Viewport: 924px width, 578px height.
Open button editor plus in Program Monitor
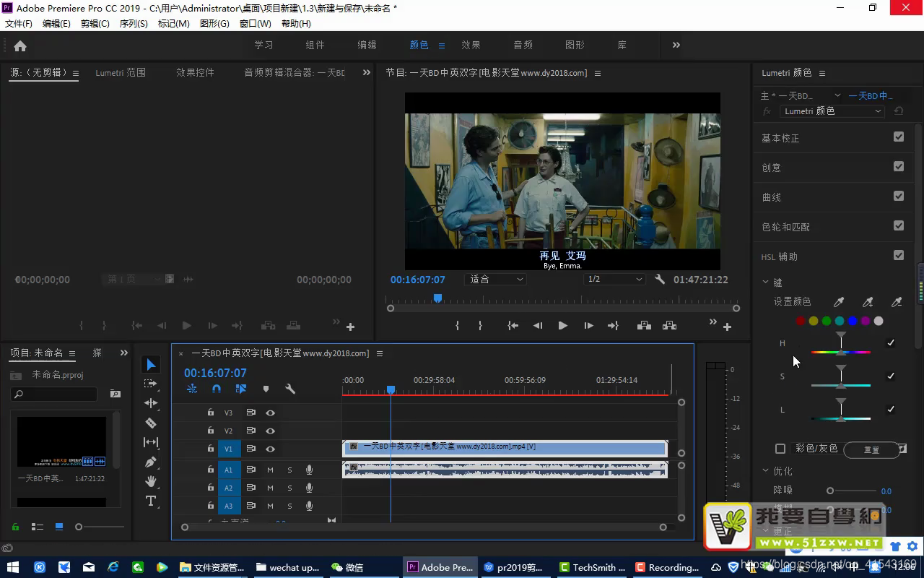pyautogui.click(x=727, y=327)
